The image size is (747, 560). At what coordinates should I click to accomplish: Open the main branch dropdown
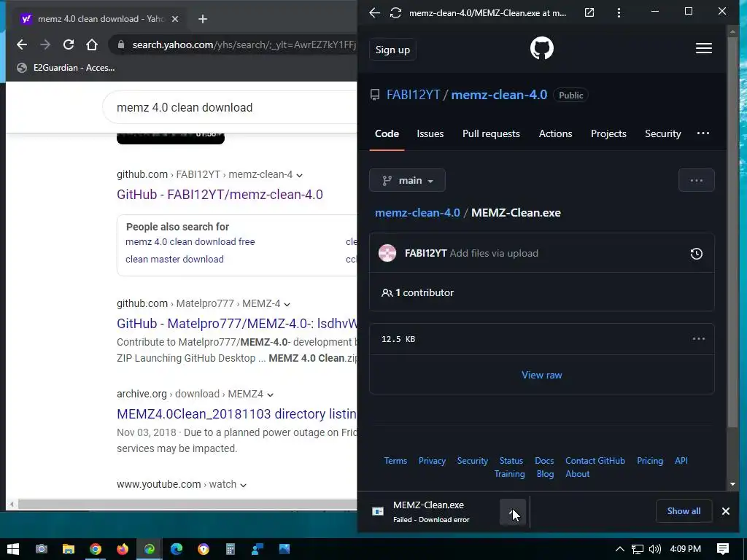click(407, 181)
